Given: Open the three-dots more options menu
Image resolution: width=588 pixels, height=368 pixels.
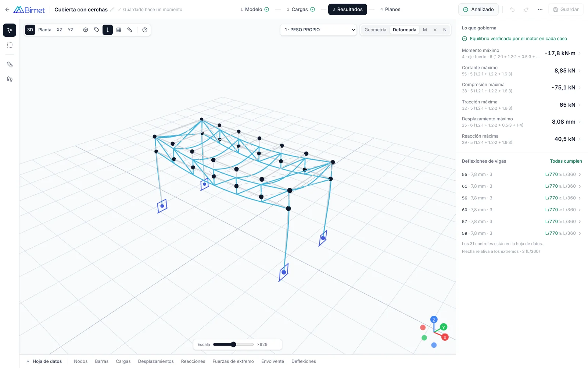Looking at the screenshot, I should click(540, 10).
